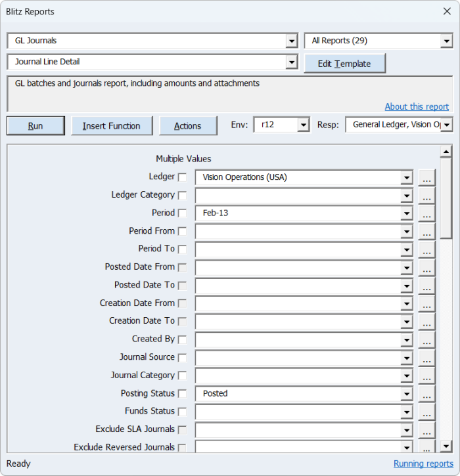Screen dimensions: 460x476
Task: Click into the Journal Category value field
Action: (x=298, y=376)
